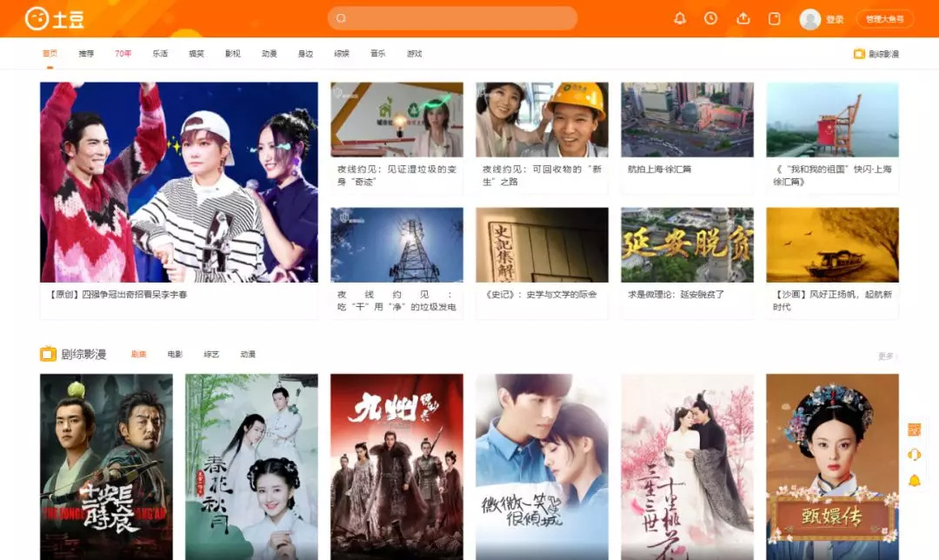Open title 夜线约见：可回收物的新生之路
939x560 pixels.
tap(542, 176)
